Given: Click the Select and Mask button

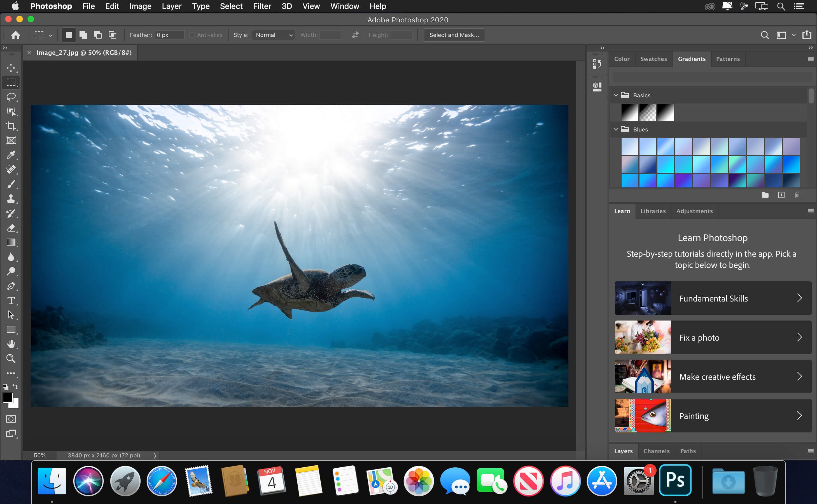Looking at the screenshot, I should tap(455, 34).
